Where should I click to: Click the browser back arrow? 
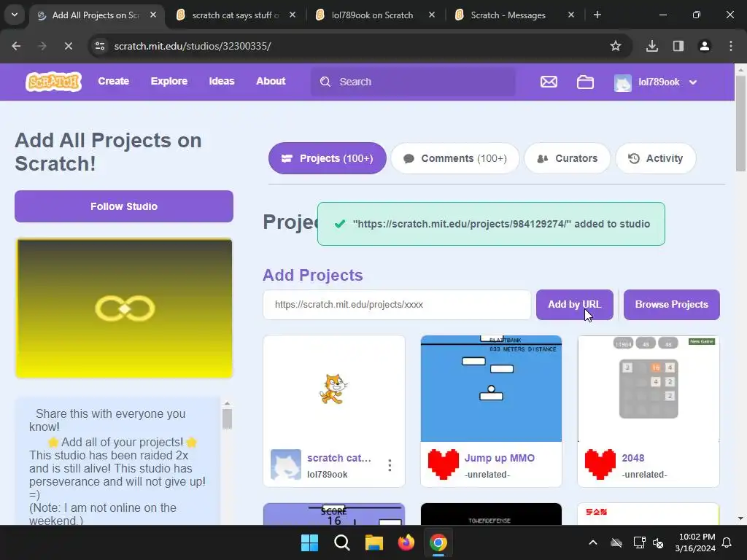16,46
